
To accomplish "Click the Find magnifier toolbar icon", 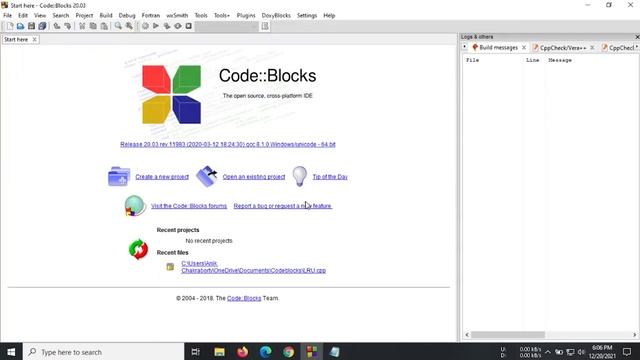I will 118,26.
